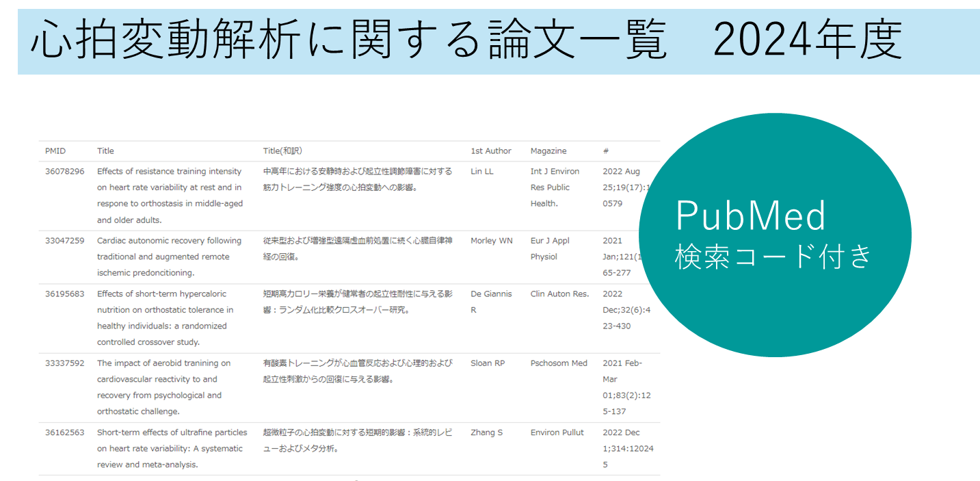Click the Environ Pollut magazine cell

[x=557, y=432]
